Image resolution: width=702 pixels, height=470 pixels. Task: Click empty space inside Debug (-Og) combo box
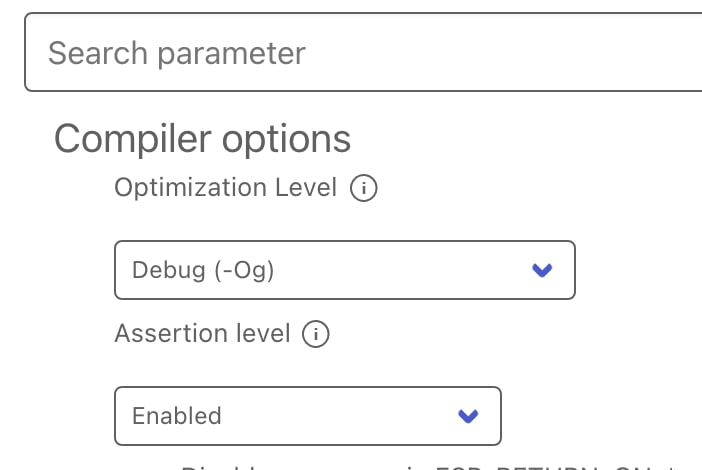coord(400,270)
